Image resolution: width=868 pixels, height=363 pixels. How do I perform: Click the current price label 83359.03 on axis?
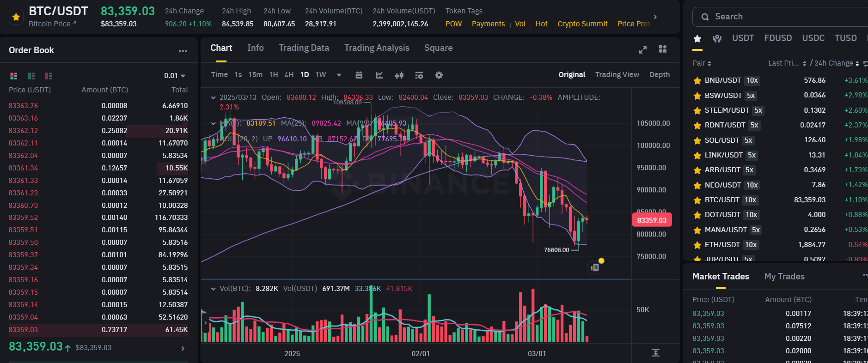coord(652,220)
